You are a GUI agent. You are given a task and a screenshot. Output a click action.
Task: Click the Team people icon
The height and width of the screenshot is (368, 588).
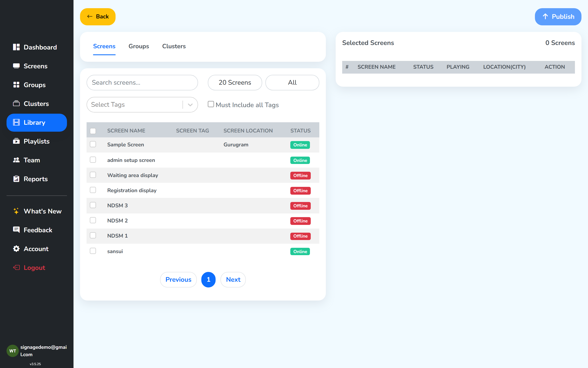16,160
